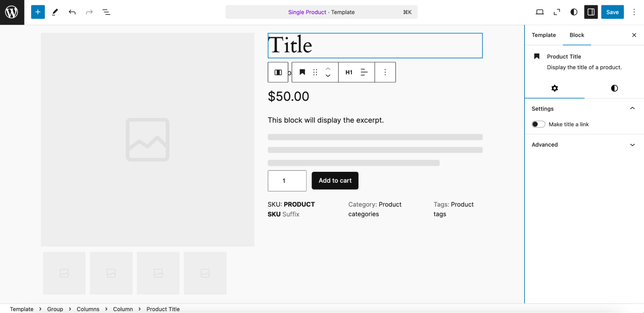This screenshot has width=644, height=313.
Task: Select the excerpt placeholder text block
Action: (326, 120)
